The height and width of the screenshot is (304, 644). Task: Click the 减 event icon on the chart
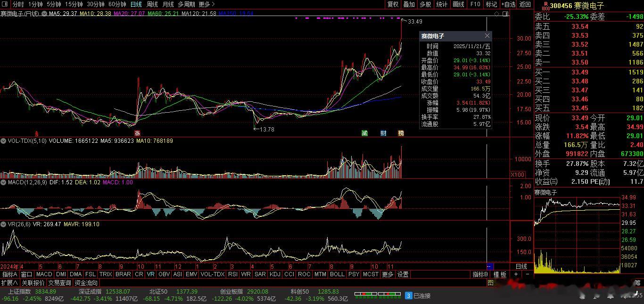pyautogui.click(x=364, y=133)
